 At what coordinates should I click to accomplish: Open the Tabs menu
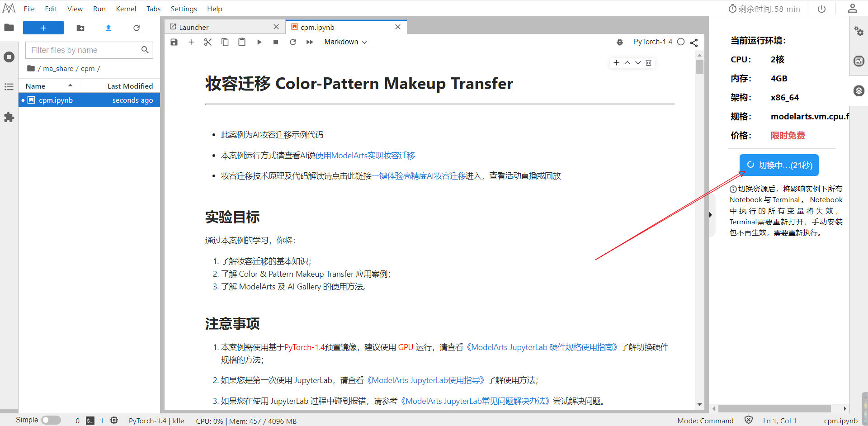[x=154, y=9]
